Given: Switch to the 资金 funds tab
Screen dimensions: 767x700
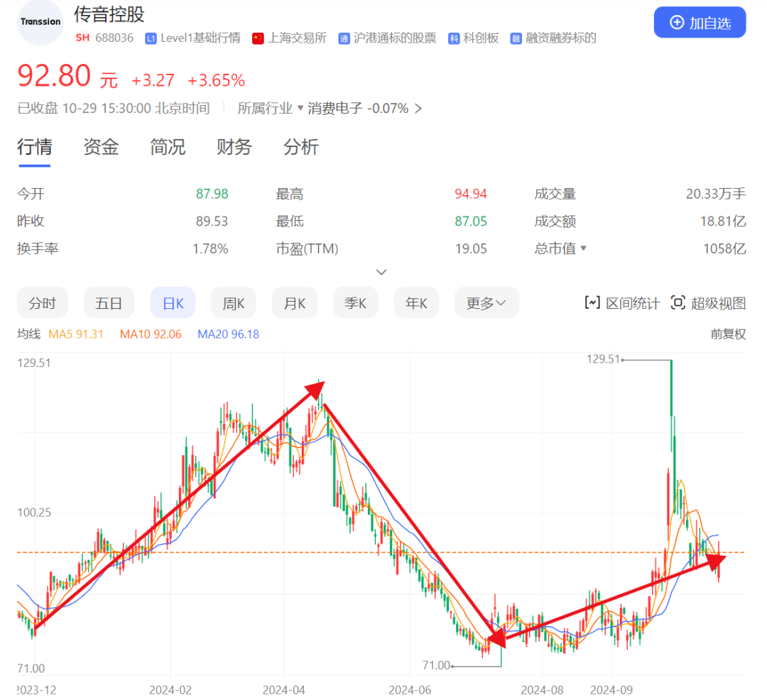Looking at the screenshot, I should click(x=100, y=147).
